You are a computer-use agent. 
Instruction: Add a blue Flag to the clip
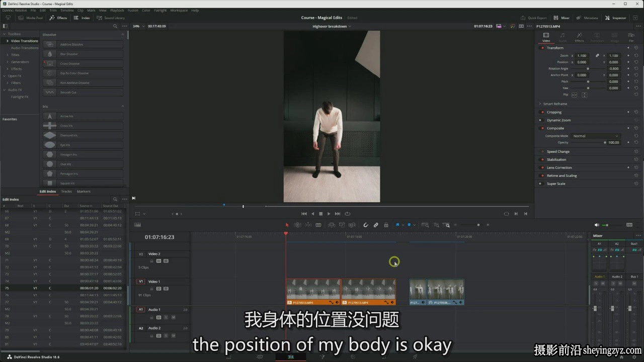(397, 225)
